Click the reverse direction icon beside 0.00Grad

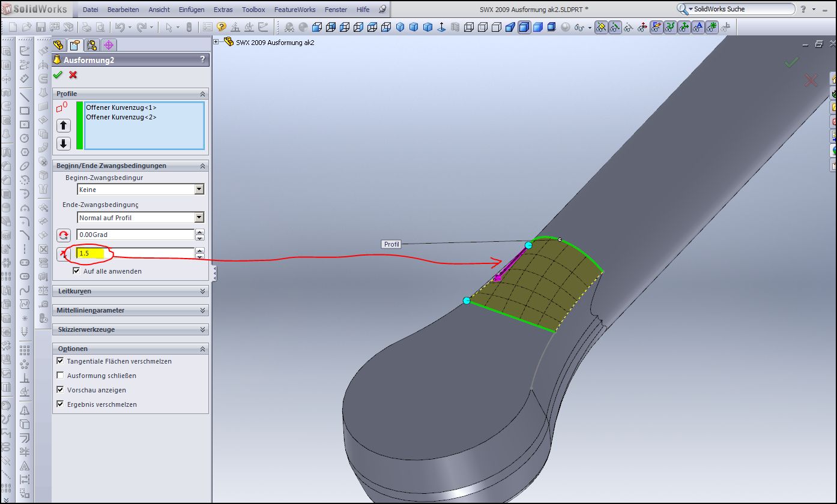click(x=64, y=235)
